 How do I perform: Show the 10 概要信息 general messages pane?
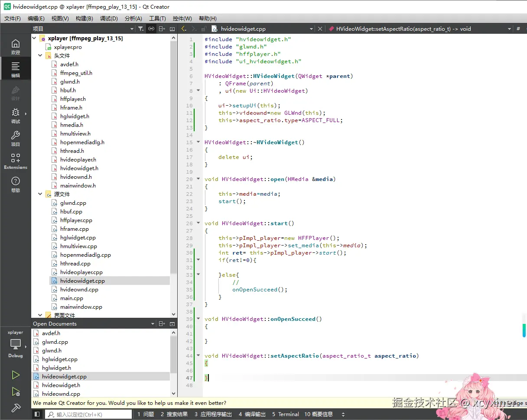coord(319,414)
